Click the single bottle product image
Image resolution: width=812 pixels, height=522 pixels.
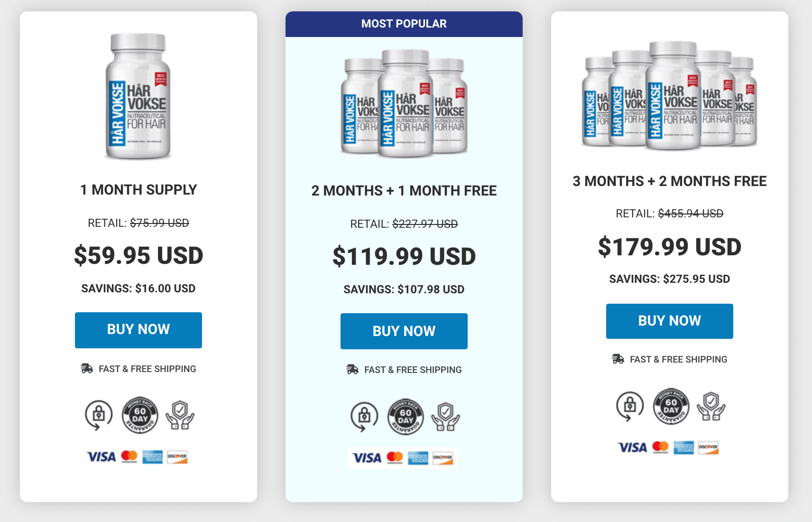[x=138, y=96]
